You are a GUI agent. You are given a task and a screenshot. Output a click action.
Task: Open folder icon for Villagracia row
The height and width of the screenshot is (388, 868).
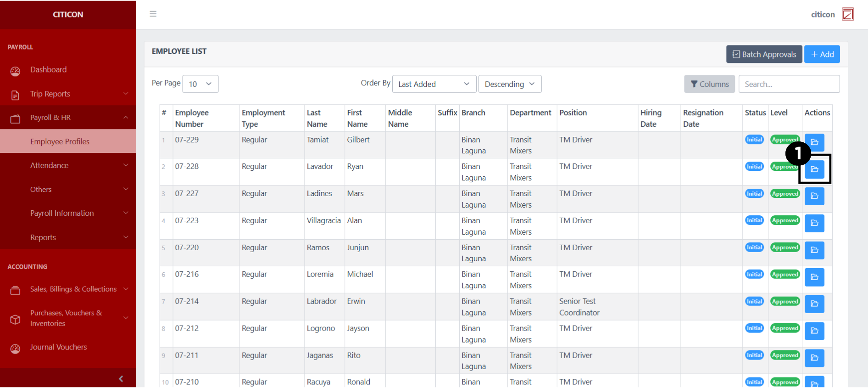tap(814, 223)
